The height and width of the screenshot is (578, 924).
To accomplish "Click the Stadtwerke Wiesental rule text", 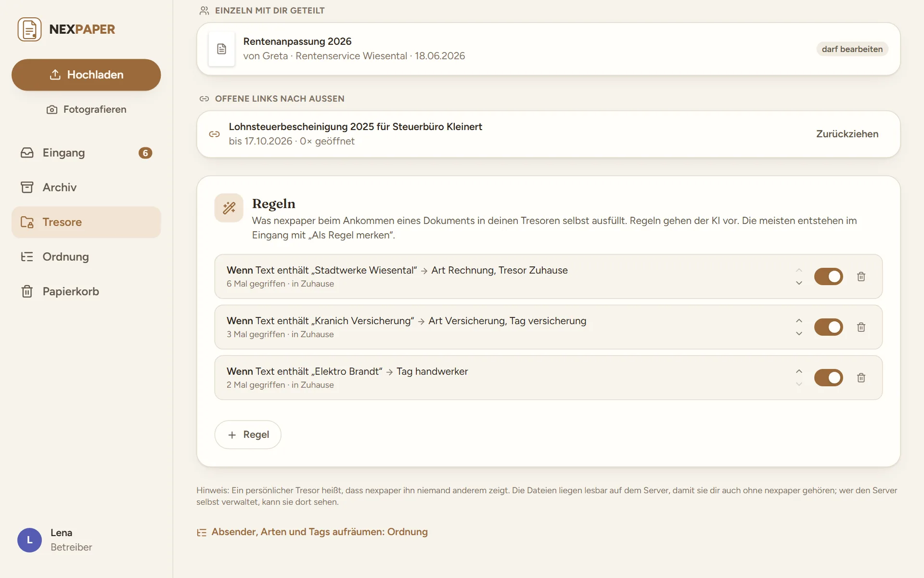I will coord(397,270).
